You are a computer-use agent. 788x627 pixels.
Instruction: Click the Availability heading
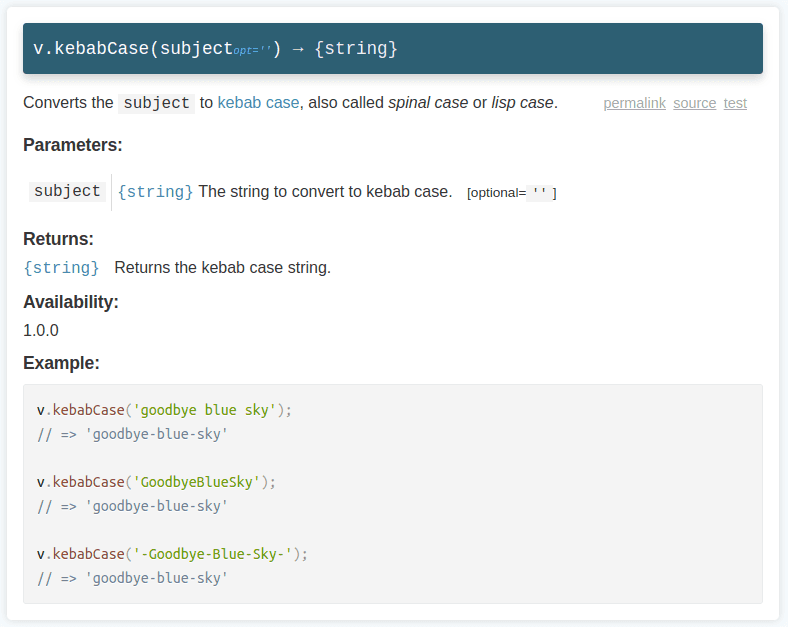tap(70, 301)
